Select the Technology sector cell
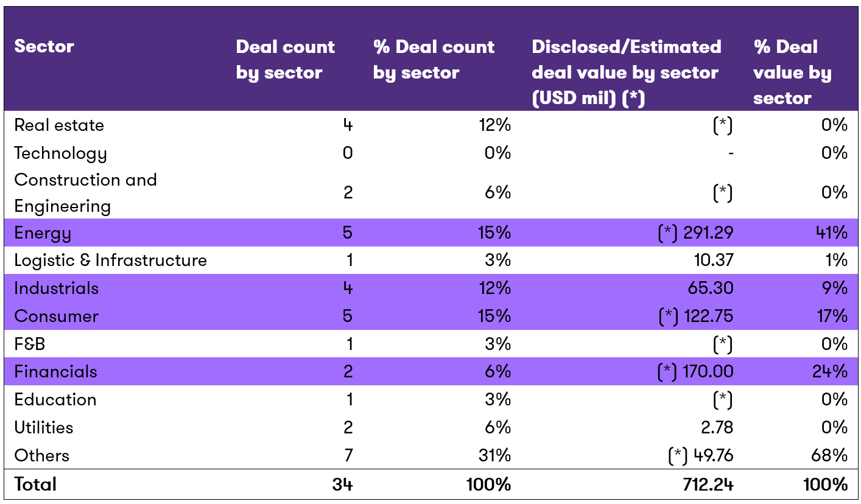This screenshot has width=861, height=504. 60,153
